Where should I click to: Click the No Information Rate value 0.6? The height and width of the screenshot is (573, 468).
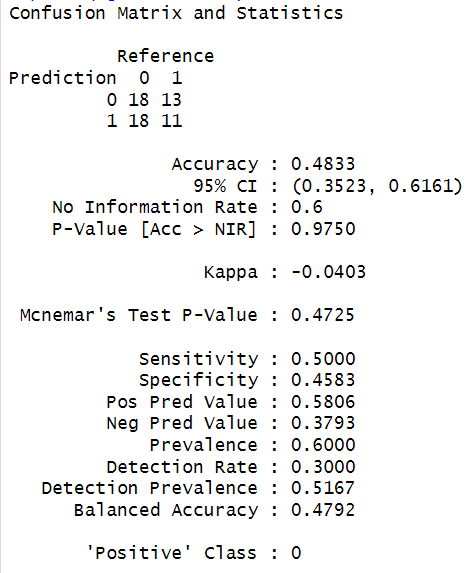tap(307, 207)
